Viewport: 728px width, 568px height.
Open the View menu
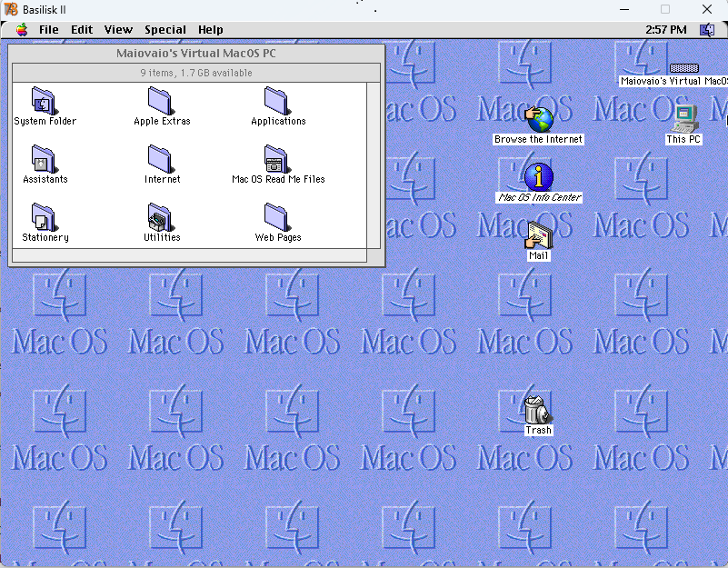point(118,29)
